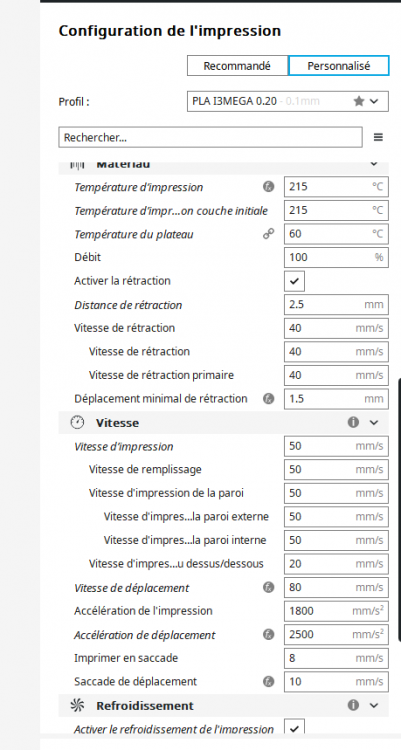
Task: Toggle Activer la rétraction checkbox
Action: pos(294,281)
